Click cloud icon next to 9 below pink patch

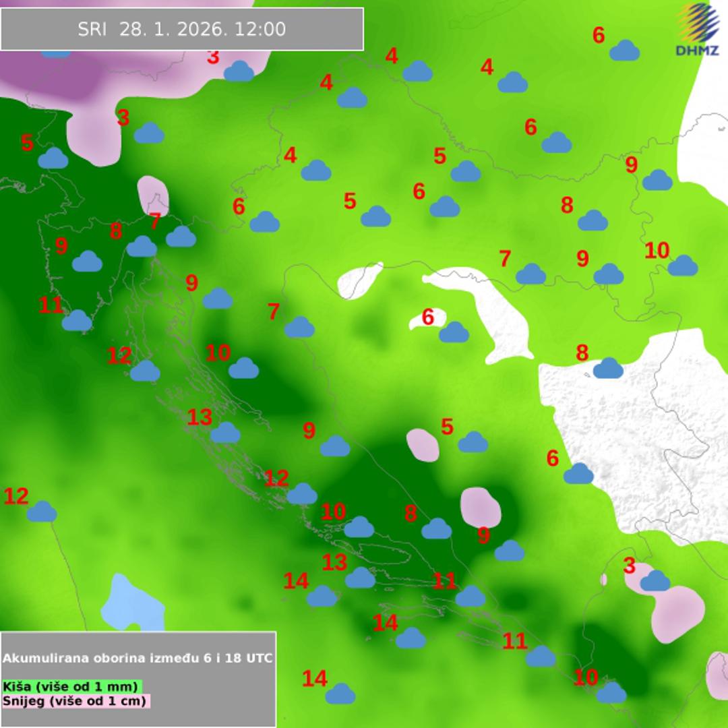(509, 551)
